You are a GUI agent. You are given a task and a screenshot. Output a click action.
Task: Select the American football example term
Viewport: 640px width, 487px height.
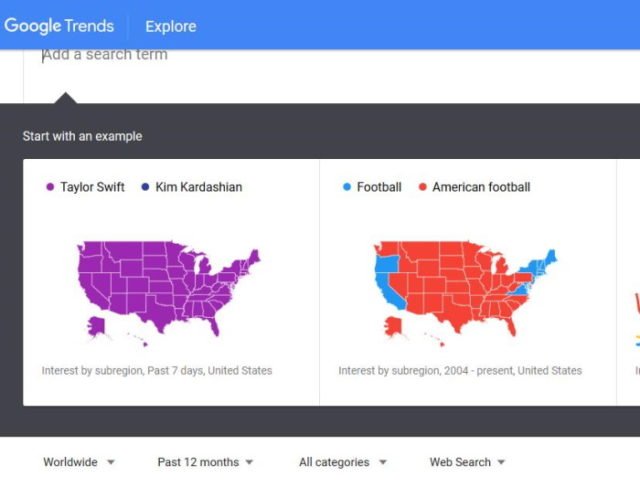point(481,187)
